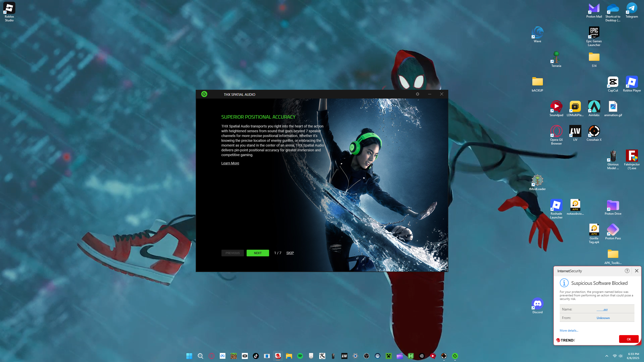Screen dimensions: 644x362
Task: Select the tModLoader desktop icon
Action: pyautogui.click(x=537, y=183)
